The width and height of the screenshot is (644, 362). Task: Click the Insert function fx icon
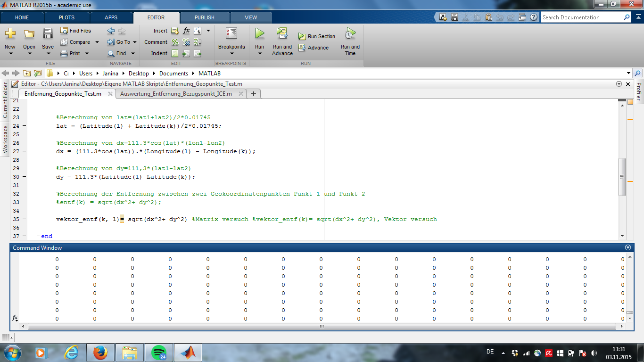coord(186,31)
